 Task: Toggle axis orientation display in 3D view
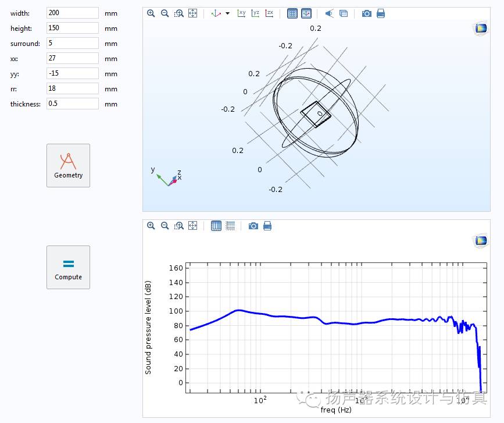point(306,13)
